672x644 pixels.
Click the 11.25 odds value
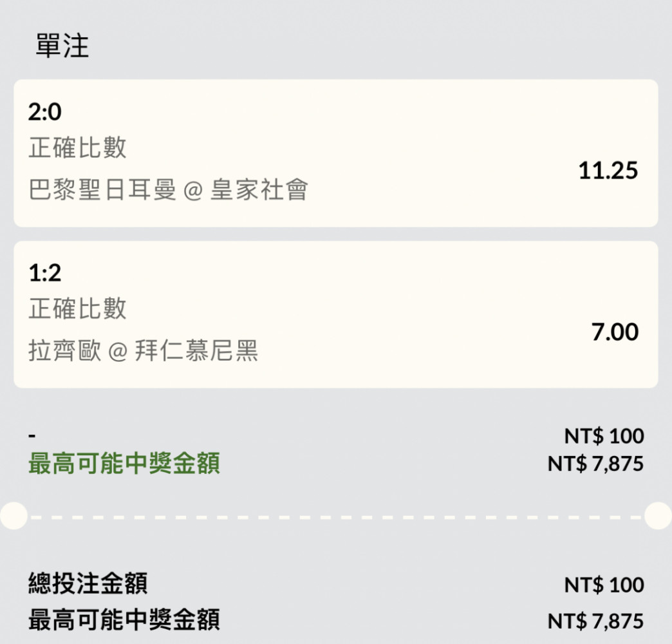point(608,170)
